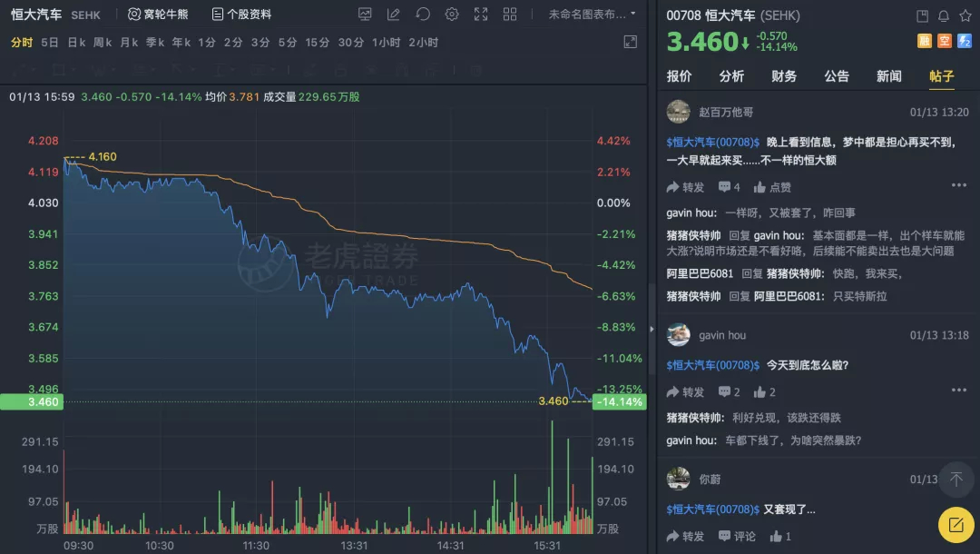The image size is (980, 554).
Task: Click the reset/undo circular arrow icon
Action: click(x=423, y=14)
